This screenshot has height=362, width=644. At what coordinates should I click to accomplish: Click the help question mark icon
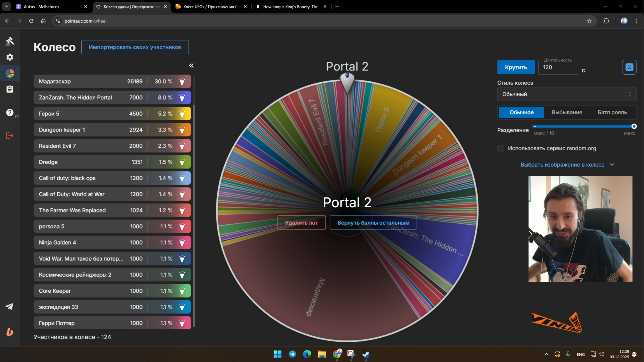[x=10, y=113]
